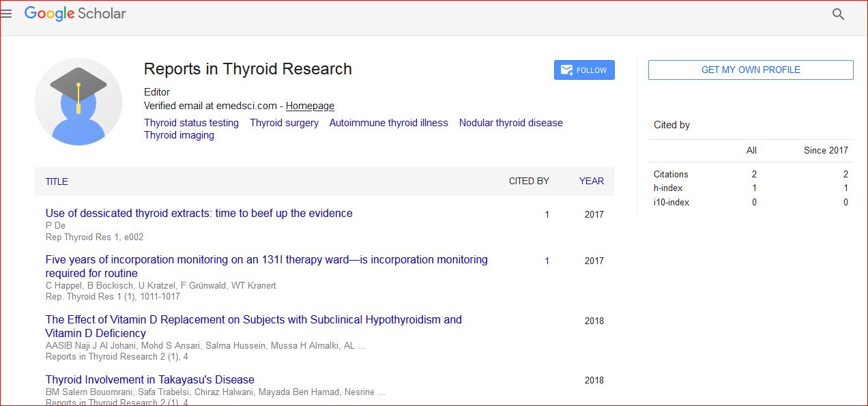This screenshot has width=868, height=406.
Task: Open Autoimmune thyroid illness topic
Action: click(x=388, y=123)
